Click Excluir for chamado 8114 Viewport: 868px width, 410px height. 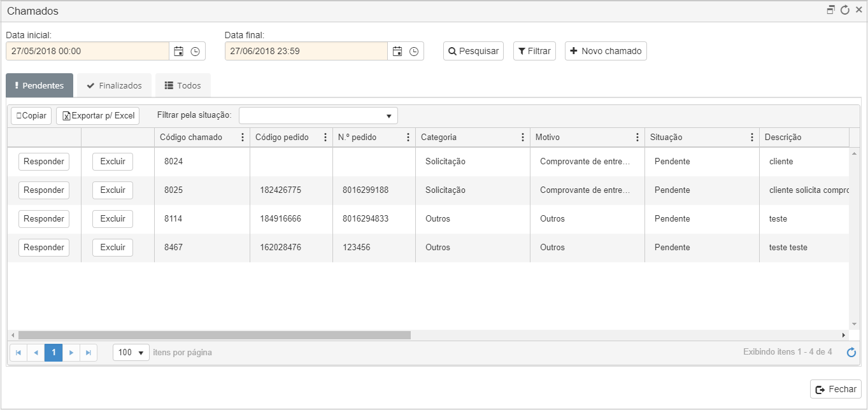tap(113, 219)
